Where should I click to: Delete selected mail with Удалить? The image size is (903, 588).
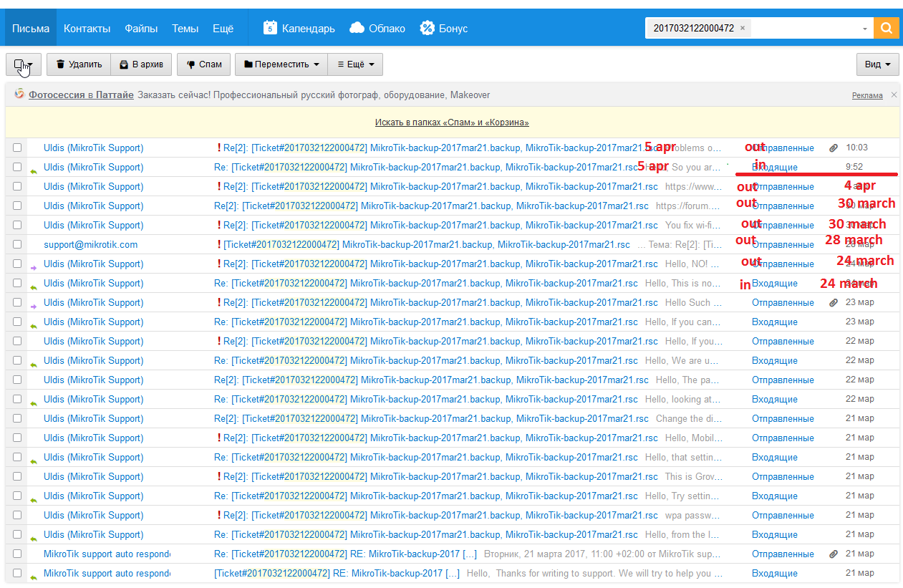pos(79,64)
